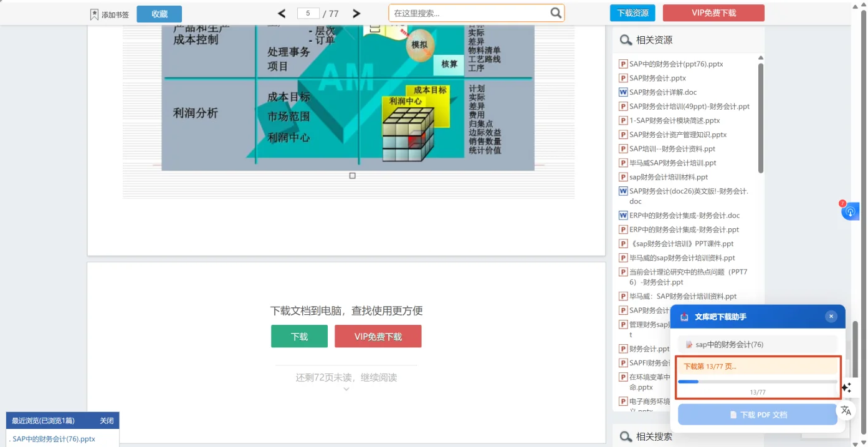This screenshot has height=447, width=868.
Task: Click the slide preview image
Action: click(x=348, y=98)
